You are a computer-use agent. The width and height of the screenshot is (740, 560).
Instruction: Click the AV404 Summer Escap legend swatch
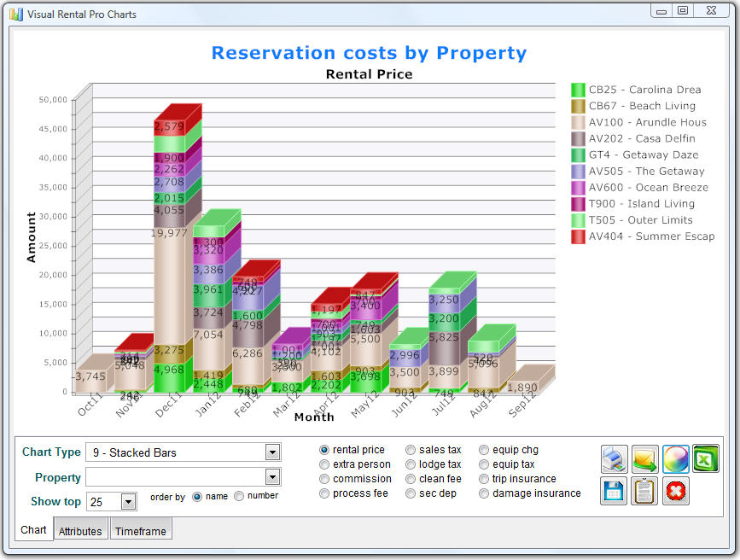[x=578, y=236]
